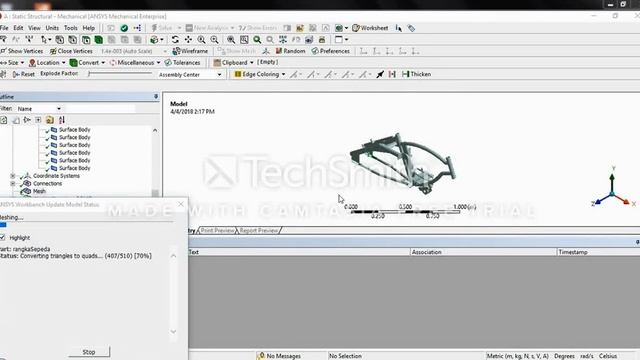Click the Zoom To Fit icon
Image resolution: width=640 pixels, height=360 pixels.
pos(231,40)
